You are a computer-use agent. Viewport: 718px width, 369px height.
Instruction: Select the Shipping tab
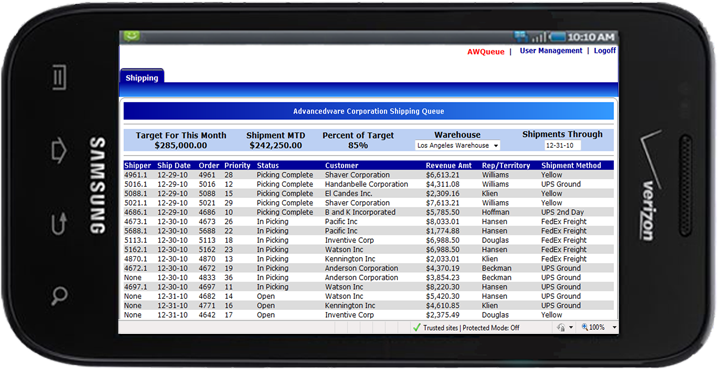point(142,78)
